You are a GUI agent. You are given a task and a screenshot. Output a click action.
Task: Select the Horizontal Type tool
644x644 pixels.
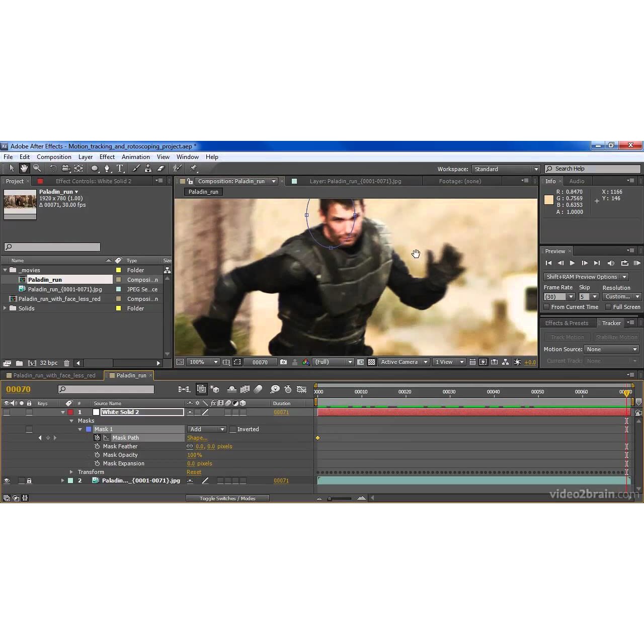(x=120, y=169)
